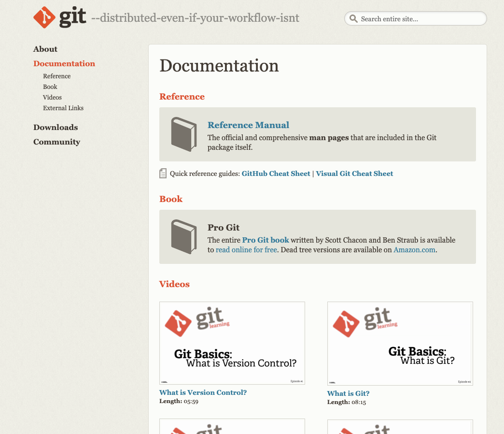This screenshot has height=434, width=504.
Task: Go to the Downloads section
Action: (56, 128)
